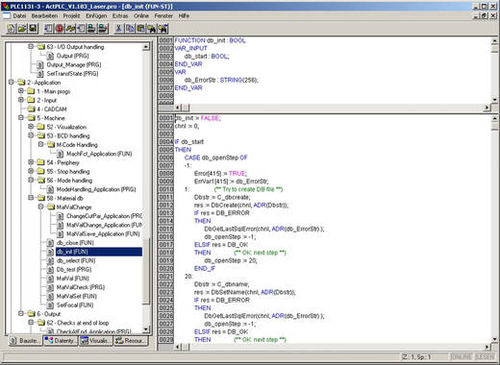The width and height of the screenshot is (500, 365).
Task: Click the red Stop toolbar icon
Action: 59,29
